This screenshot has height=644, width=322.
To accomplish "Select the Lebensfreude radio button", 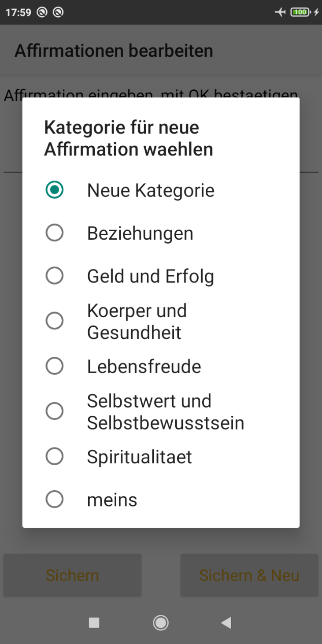I will (55, 366).
